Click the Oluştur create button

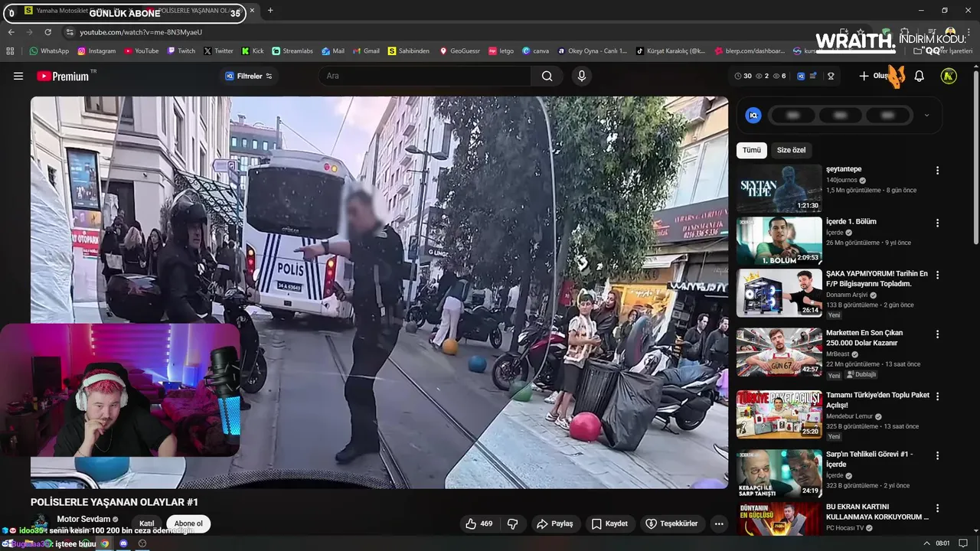pyautogui.click(x=875, y=76)
